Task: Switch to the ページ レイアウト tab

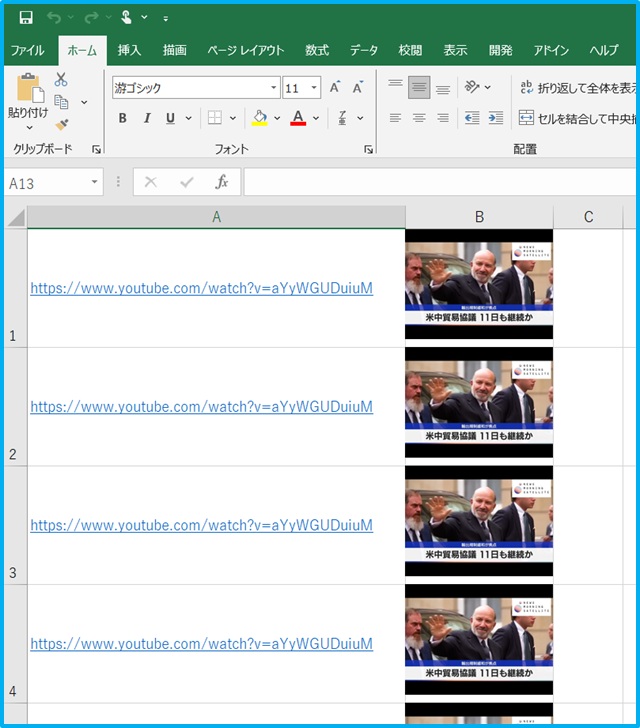Action: [x=246, y=50]
